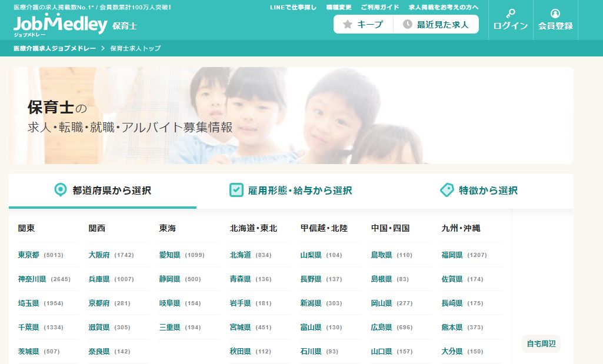The image size is (603, 364).
Task: Click the children hero banner image
Action: pos(291,115)
